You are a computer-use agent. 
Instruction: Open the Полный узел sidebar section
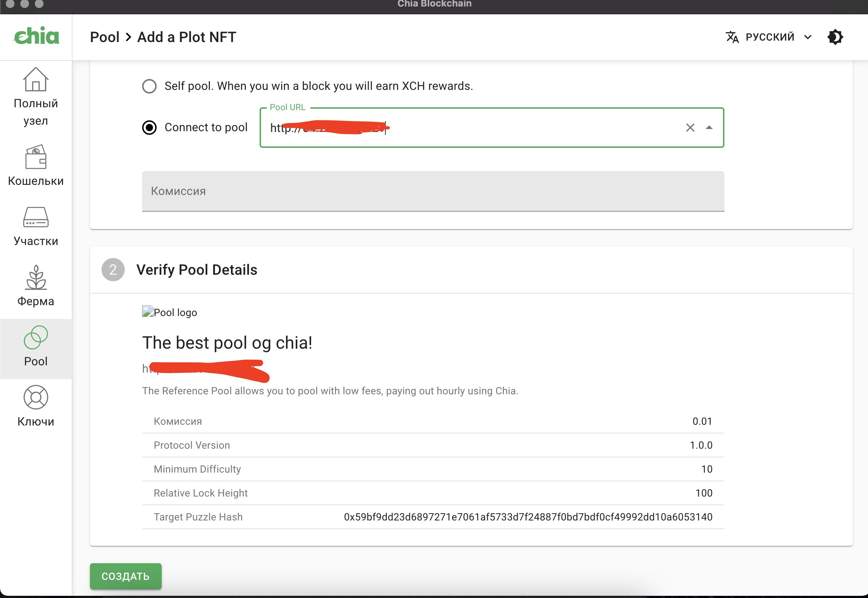click(36, 97)
